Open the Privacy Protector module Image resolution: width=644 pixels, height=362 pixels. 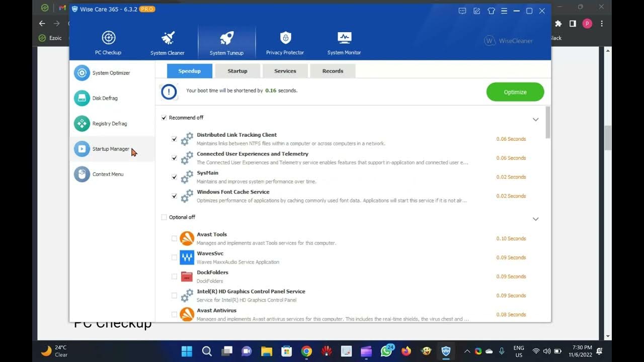click(x=285, y=43)
